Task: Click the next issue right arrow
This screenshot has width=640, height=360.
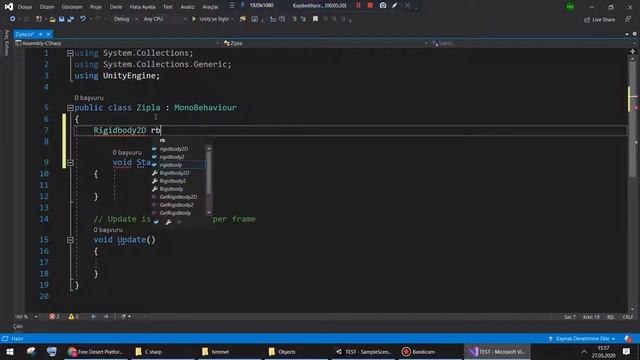Action: tap(106, 317)
